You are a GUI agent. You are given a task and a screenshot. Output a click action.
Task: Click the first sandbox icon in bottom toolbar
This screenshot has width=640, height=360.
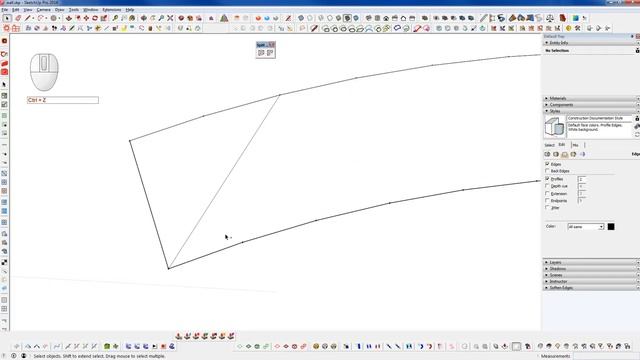pyautogui.click(x=178, y=336)
